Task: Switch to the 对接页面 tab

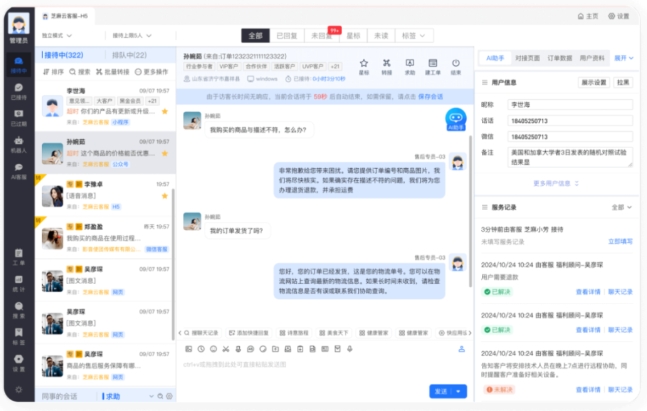Action: [527, 58]
